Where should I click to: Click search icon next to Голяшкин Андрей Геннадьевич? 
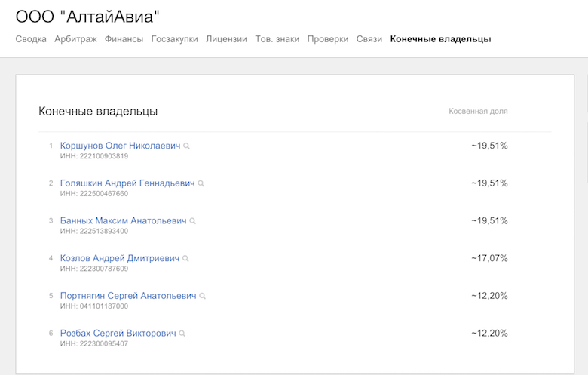click(x=201, y=183)
